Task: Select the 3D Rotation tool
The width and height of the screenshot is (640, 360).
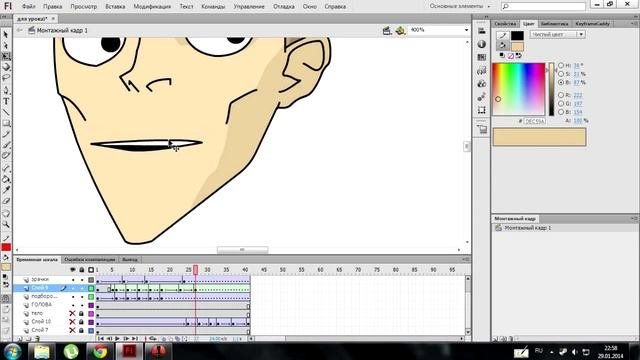Action: pos(6,67)
